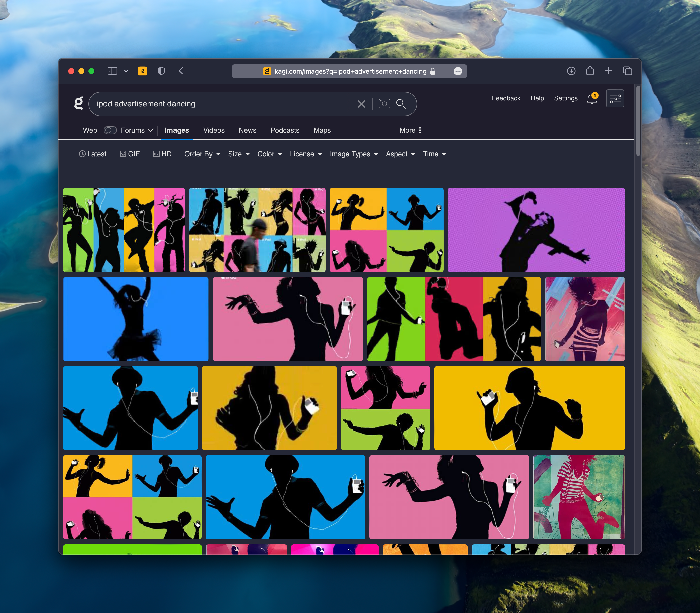Image resolution: width=700 pixels, height=613 pixels.
Task: Expand the License dropdown
Action: tap(306, 154)
